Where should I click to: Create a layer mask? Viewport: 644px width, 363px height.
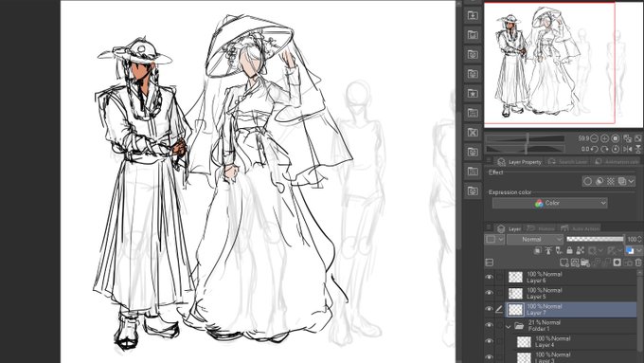pyautogui.click(x=617, y=263)
